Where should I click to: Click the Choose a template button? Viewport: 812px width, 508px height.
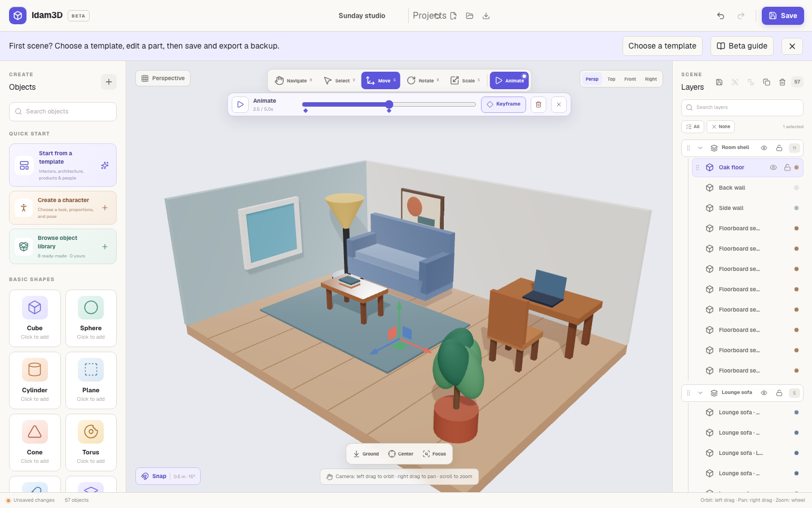[x=663, y=46]
